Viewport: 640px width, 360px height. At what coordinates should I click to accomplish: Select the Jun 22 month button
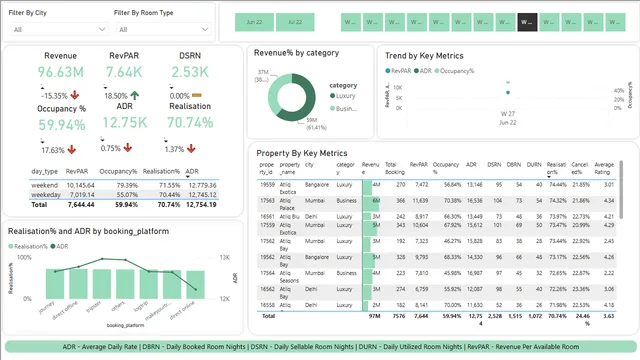point(254,22)
